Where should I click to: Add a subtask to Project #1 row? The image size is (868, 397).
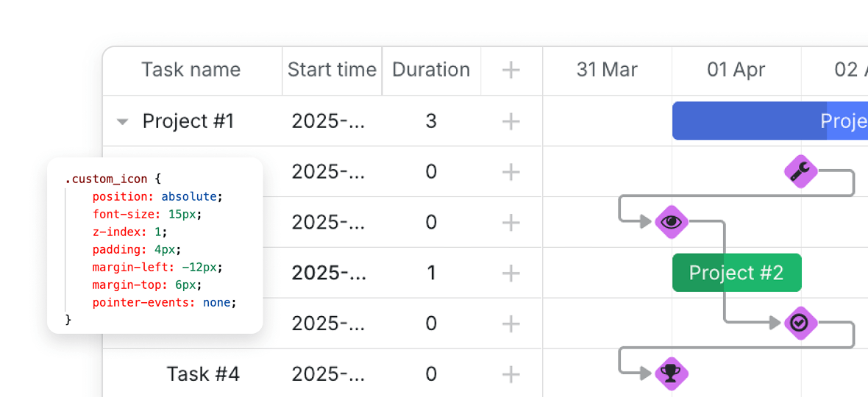[511, 121]
